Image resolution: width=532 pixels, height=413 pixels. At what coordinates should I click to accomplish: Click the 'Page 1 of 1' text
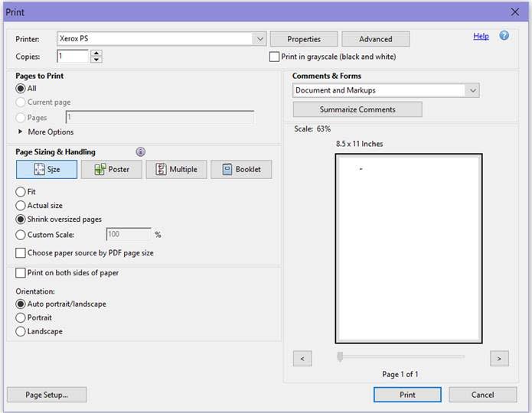pos(400,374)
